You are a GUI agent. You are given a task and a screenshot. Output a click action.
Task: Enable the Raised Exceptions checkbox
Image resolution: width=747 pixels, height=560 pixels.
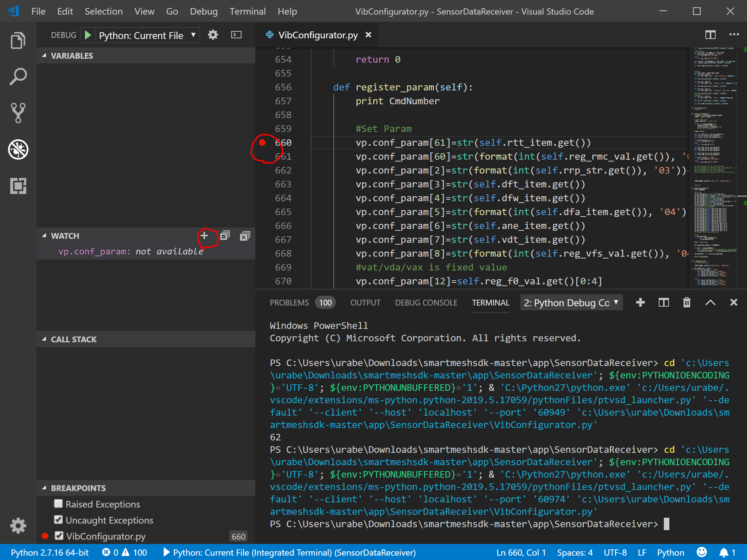click(58, 504)
